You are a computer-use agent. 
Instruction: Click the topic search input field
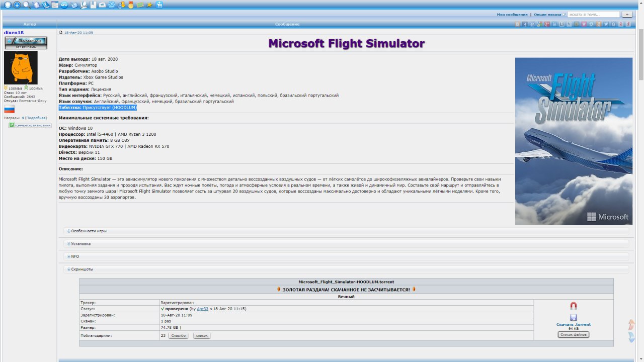point(594,15)
